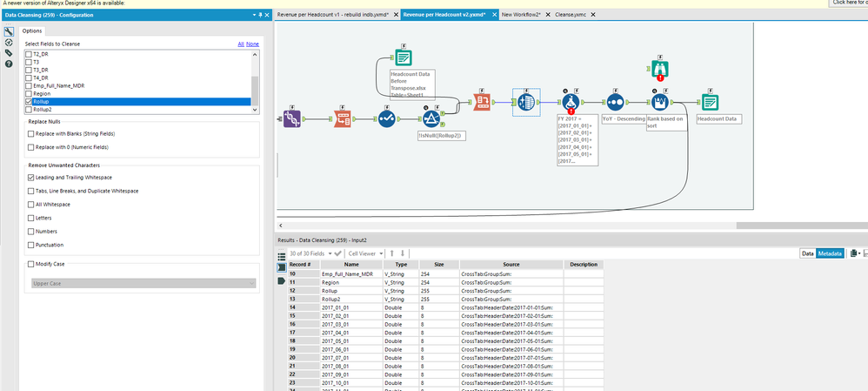Viewport: 868px width, 391px height.
Task: Click the All link for fields
Action: [241, 44]
